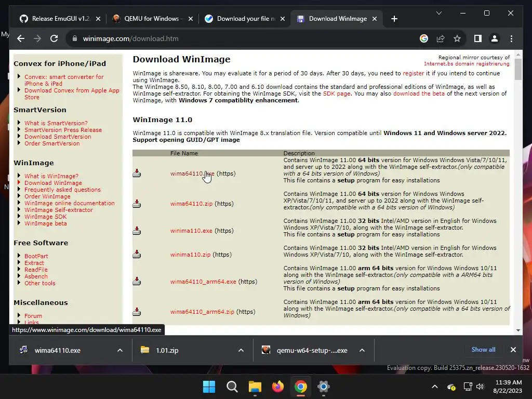Click the download icon next to winima110.exe
532x399 pixels.
point(137,231)
